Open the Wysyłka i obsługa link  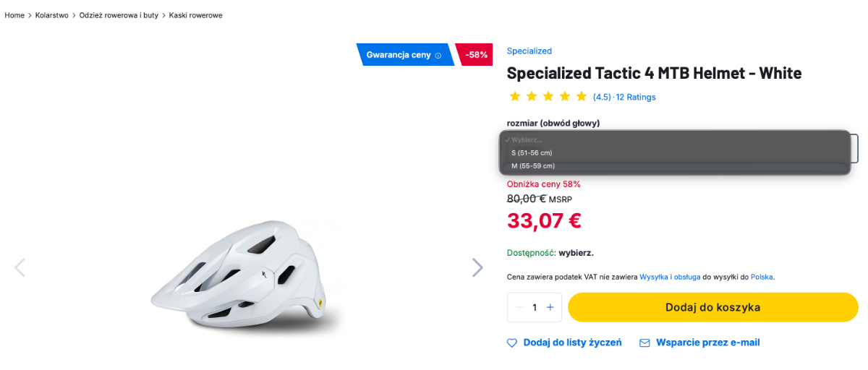coord(670,277)
